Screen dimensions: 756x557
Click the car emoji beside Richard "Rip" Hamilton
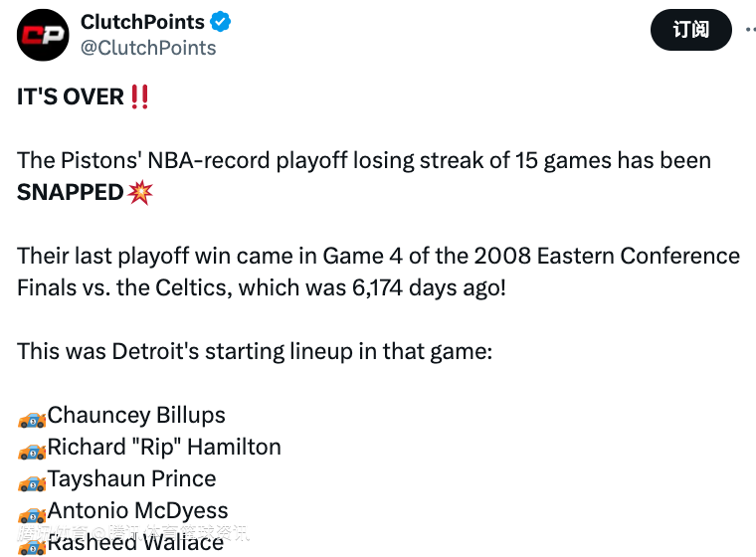coord(32,450)
